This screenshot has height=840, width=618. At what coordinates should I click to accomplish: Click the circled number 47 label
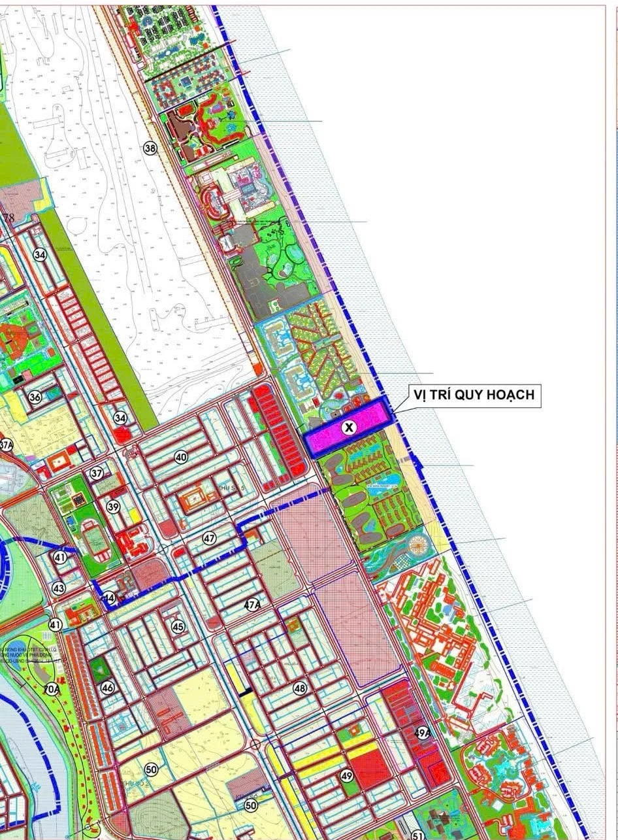tap(209, 539)
